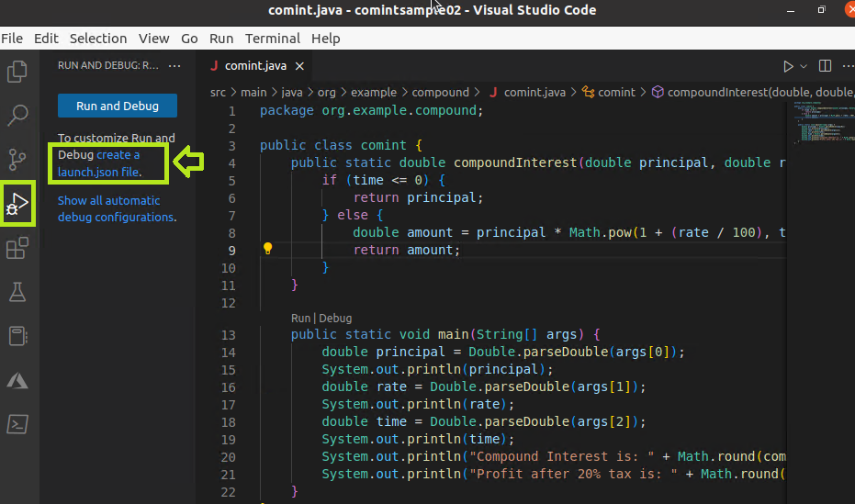Click create a launch.json file link
The width and height of the screenshot is (855, 504).
tap(99, 163)
